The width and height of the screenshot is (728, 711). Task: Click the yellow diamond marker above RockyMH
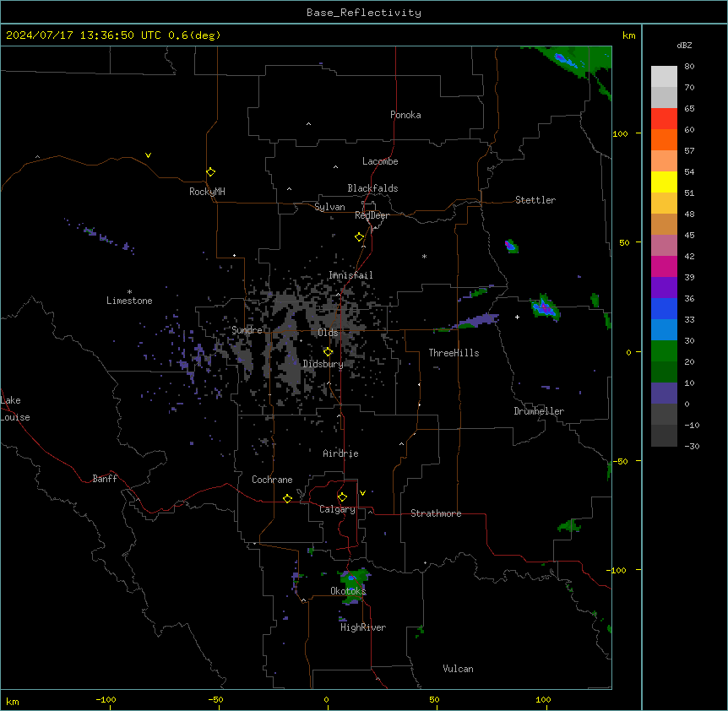tap(211, 172)
